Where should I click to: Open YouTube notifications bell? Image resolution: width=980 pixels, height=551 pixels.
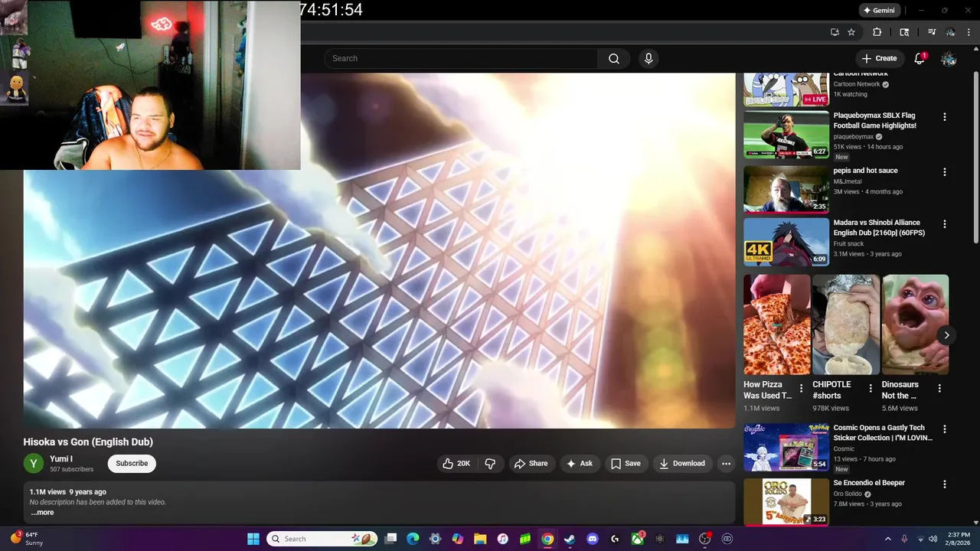920,58
